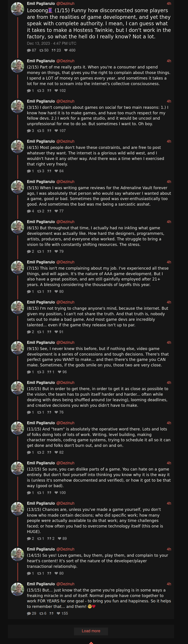The image size is (188, 644).
Task: Open the 4h timestamp on tweet 14/15
Action: (x=169, y=549)
